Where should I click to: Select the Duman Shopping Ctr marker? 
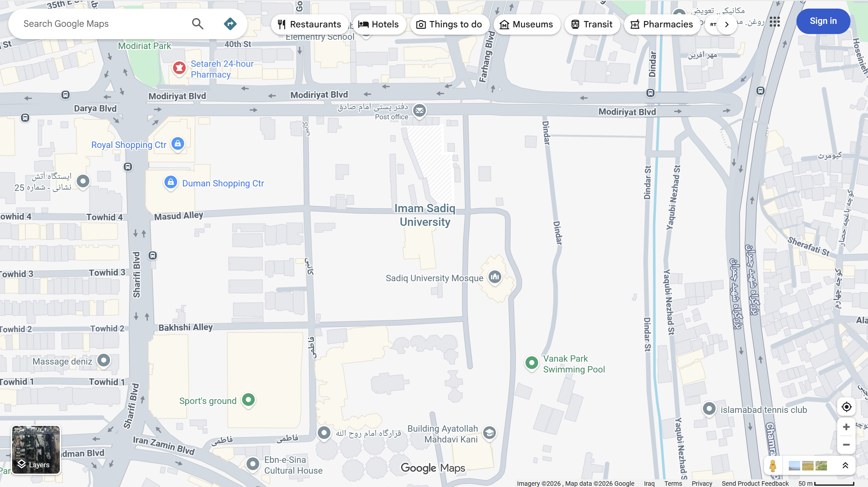click(x=170, y=182)
